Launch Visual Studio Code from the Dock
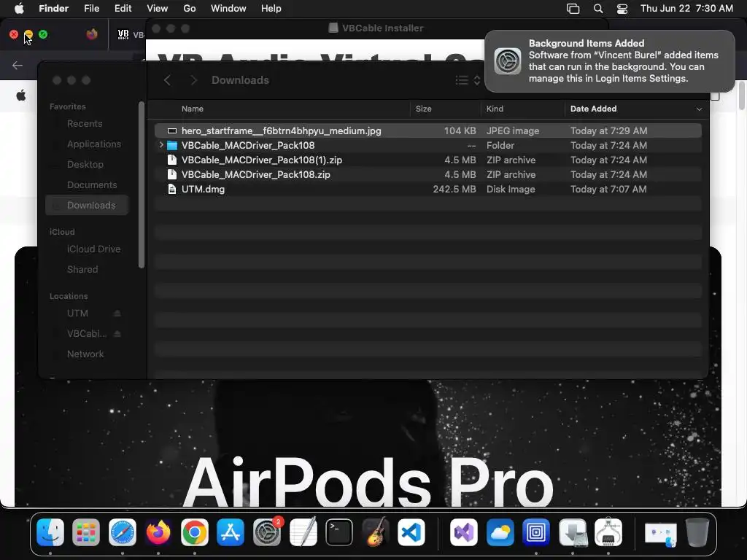Viewport: 747px width, 560px height. point(411,532)
